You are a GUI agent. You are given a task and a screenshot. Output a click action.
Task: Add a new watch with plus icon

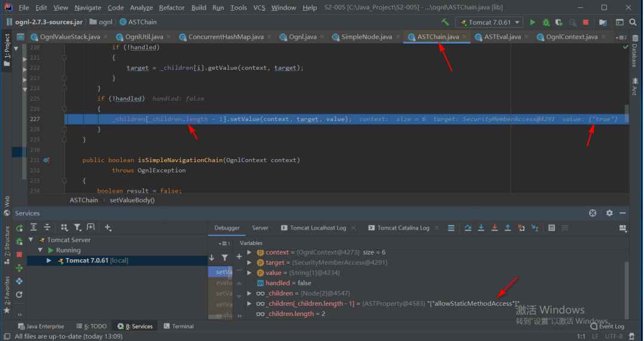pos(239,256)
